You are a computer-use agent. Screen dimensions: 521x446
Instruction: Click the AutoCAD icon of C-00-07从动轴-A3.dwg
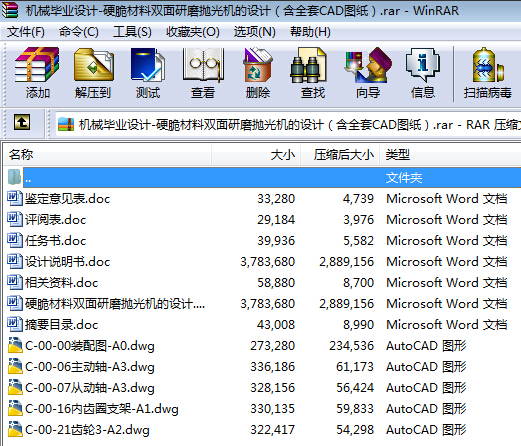[15, 387]
